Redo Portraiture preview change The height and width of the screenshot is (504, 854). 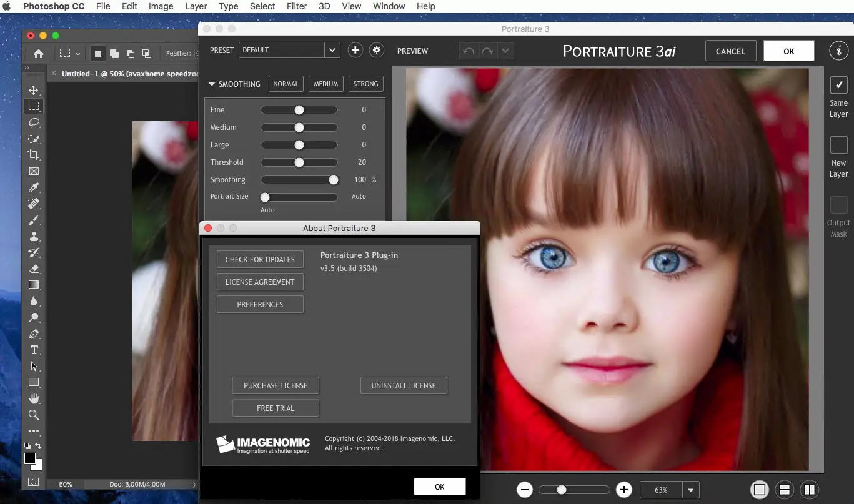point(487,51)
